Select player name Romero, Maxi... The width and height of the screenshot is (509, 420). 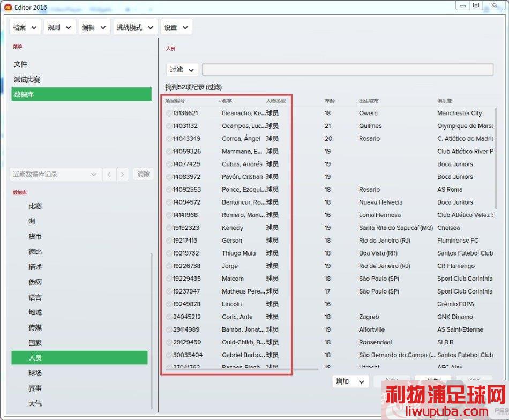click(x=243, y=215)
